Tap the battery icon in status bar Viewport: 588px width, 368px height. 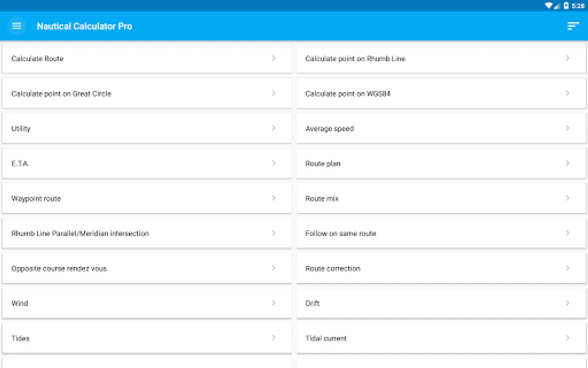[566, 6]
